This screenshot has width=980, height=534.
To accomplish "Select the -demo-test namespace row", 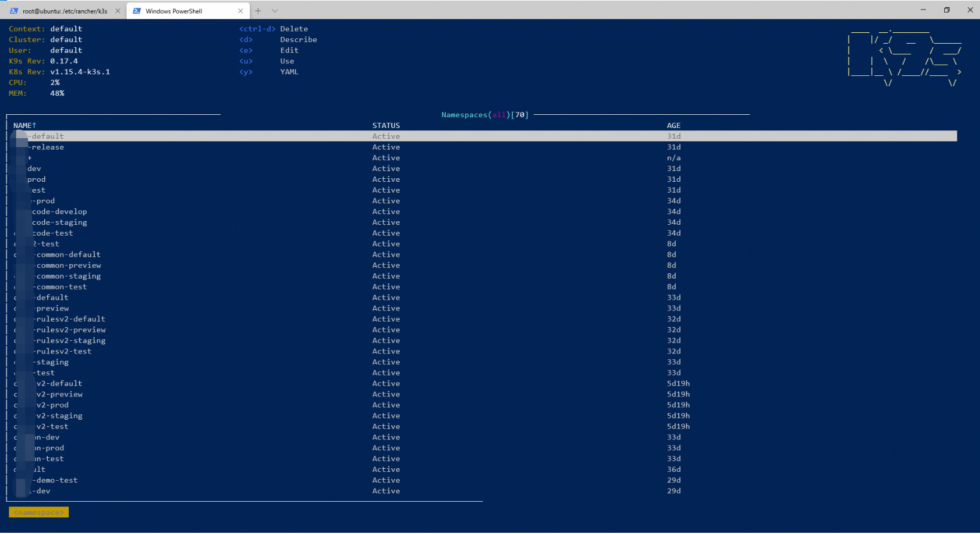I will [x=484, y=481].
